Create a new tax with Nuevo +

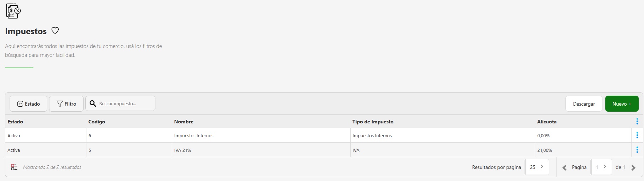point(622,104)
